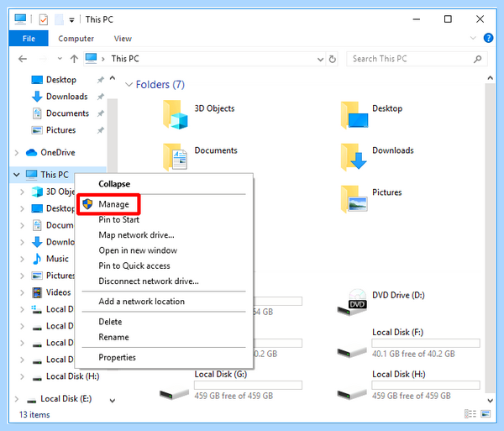
Task: Expand the Videos tree node
Action: click(22, 292)
